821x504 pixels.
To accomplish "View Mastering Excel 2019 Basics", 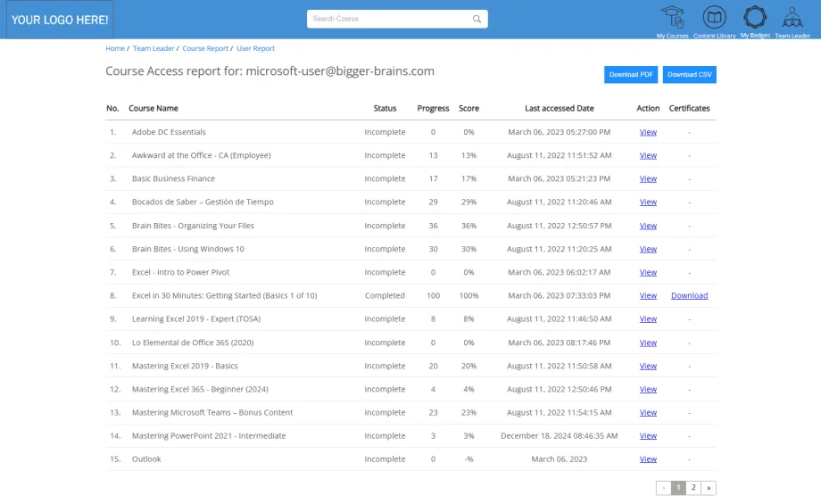I will [x=648, y=367].
